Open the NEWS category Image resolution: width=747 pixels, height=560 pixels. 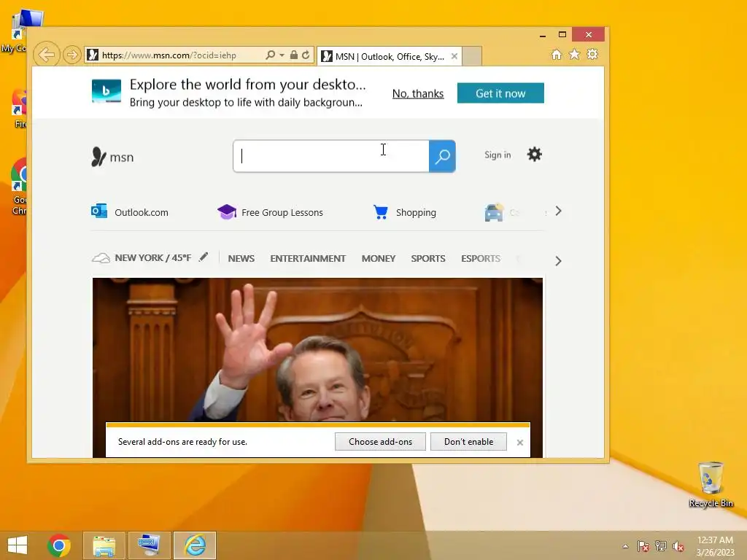coord(241,259)
